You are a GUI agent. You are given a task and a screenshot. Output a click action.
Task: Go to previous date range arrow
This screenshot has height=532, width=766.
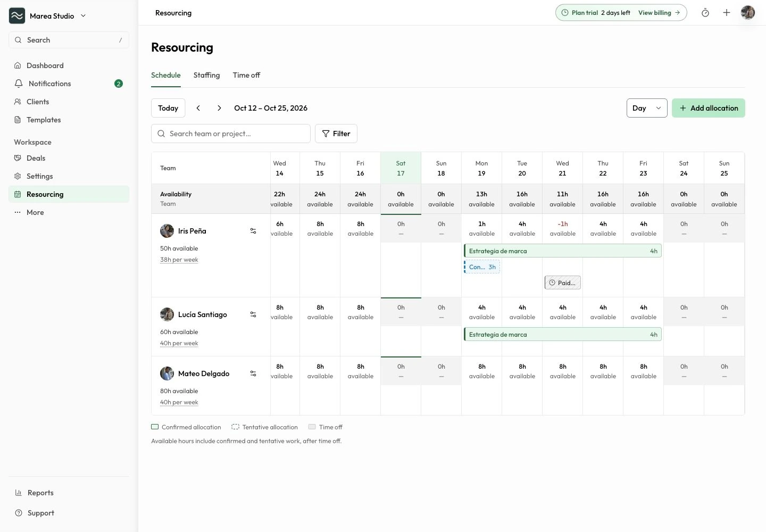click(x=198, y=108)
